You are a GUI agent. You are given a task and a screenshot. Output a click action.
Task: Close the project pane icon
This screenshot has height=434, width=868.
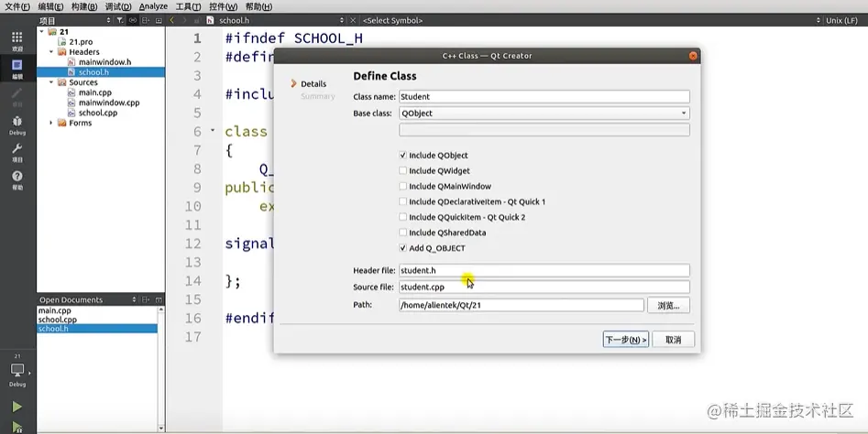click(159, 20)
